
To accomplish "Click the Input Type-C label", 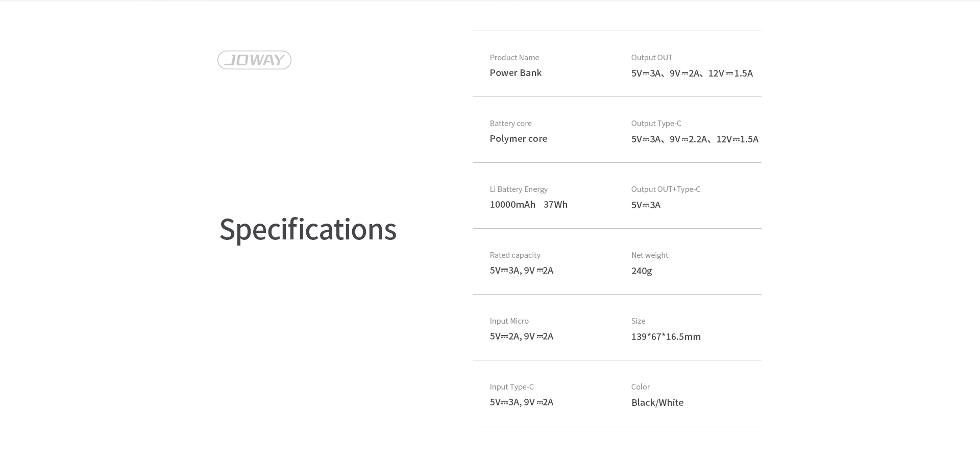I will 511,387.
